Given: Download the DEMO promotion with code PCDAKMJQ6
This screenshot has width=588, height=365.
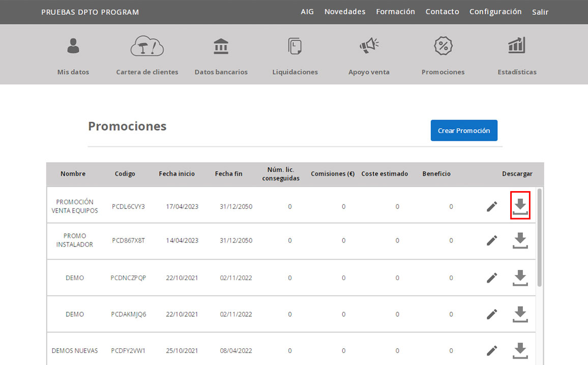Looking at the screenshot, I should coord(520,314).
